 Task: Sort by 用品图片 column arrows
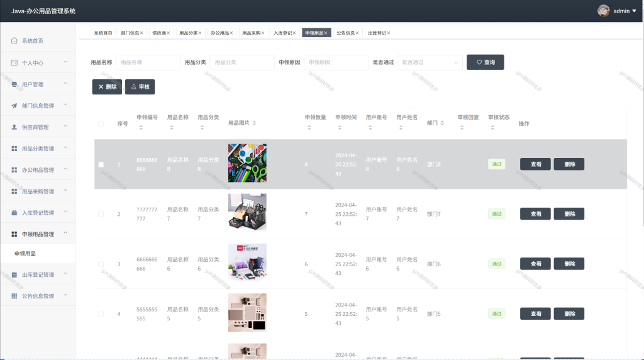coord(254,123)
